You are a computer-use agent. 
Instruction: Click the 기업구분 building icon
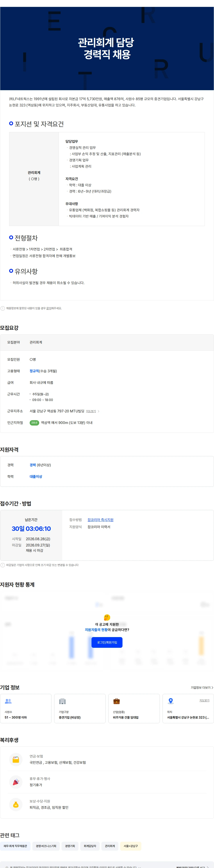pos(62,701)
